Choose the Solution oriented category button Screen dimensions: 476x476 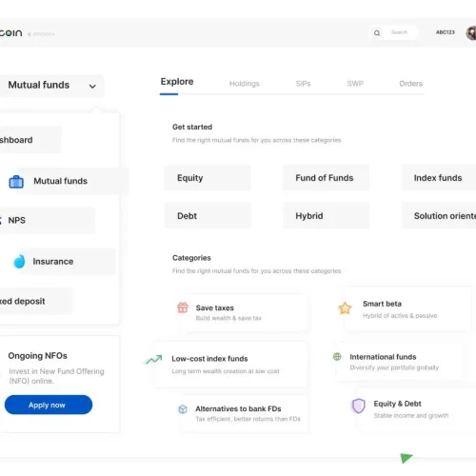click(439, 216)
